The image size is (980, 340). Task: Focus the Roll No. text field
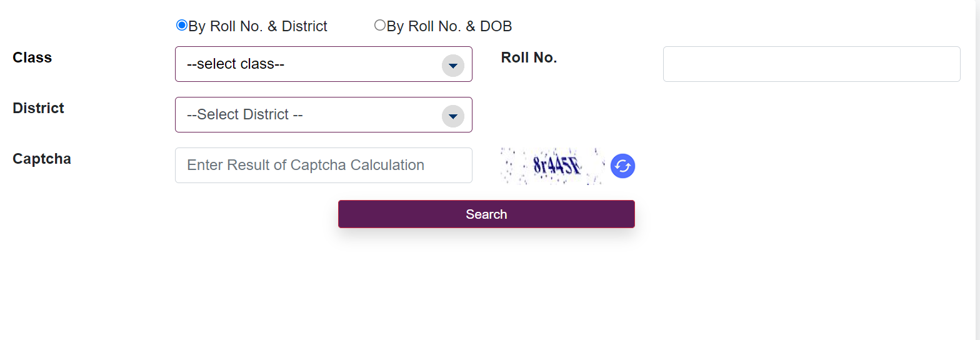pos(811,64)
